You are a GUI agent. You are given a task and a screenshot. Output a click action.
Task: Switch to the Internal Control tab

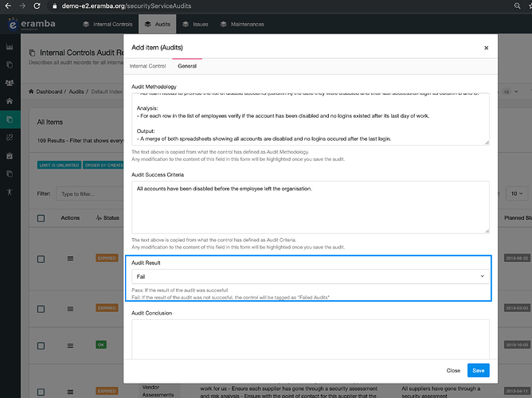(x=147, y=66)
